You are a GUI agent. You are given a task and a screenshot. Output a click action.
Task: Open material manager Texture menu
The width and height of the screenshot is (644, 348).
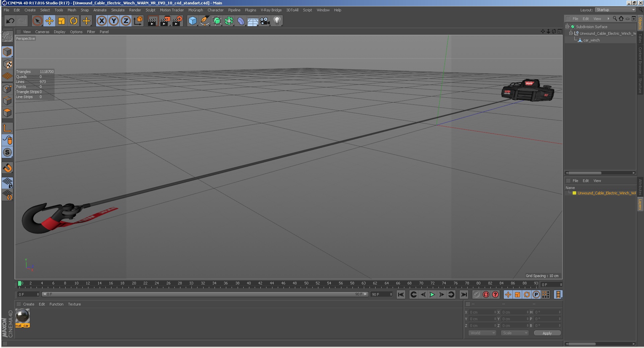pos(74,304)
